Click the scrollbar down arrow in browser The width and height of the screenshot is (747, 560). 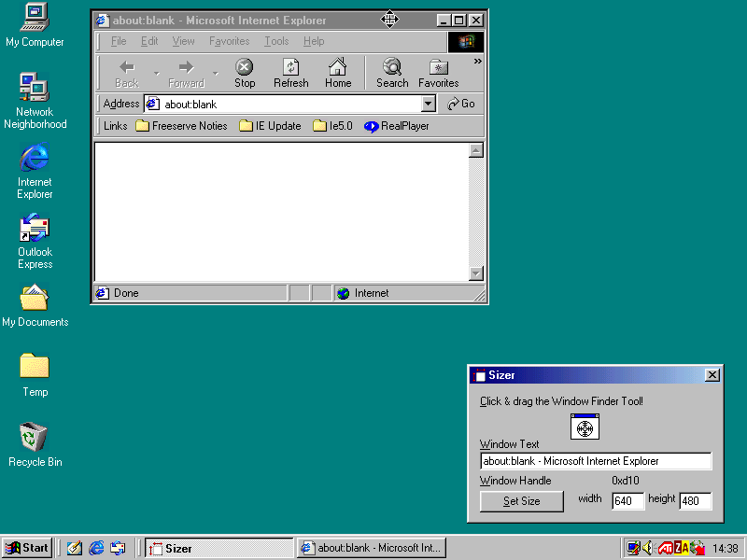click(x=476, y=273)
